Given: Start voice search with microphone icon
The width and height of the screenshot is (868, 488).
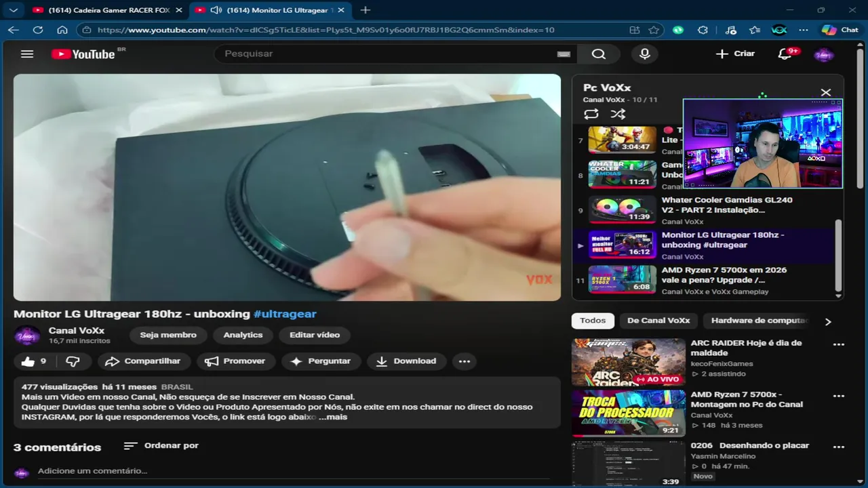Looking at the screenshot, I should [x=645, y=54].
